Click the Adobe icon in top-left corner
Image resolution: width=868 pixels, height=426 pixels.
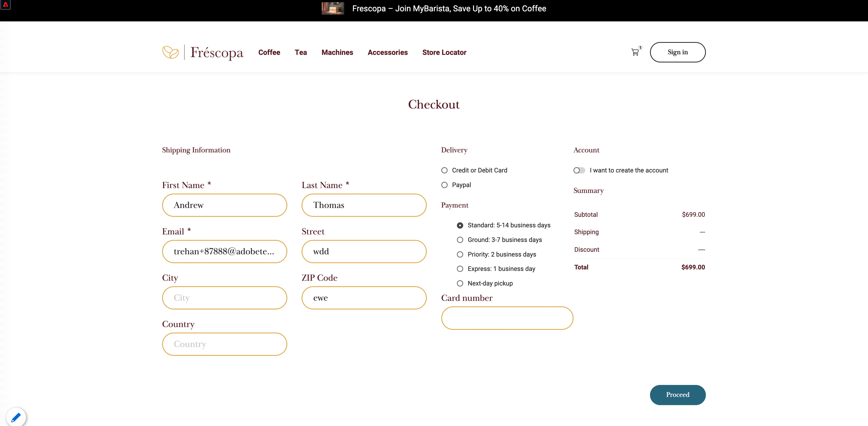coord(5,5)
